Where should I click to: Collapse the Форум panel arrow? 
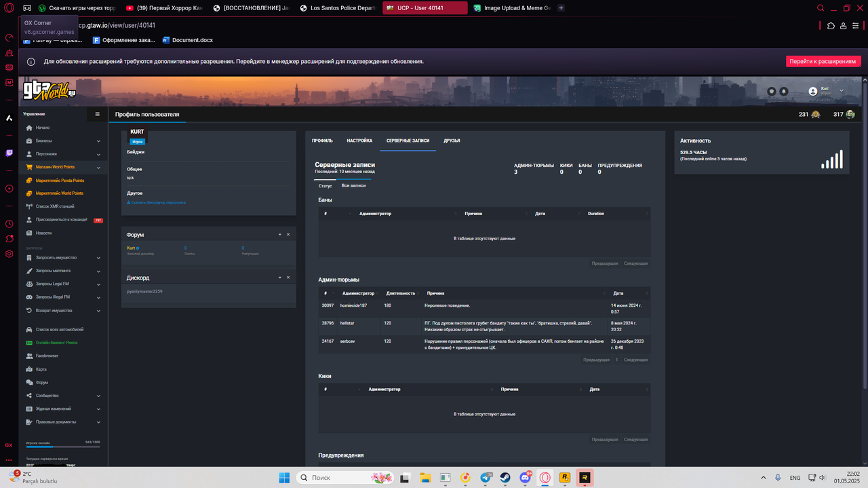coord(279,234)
